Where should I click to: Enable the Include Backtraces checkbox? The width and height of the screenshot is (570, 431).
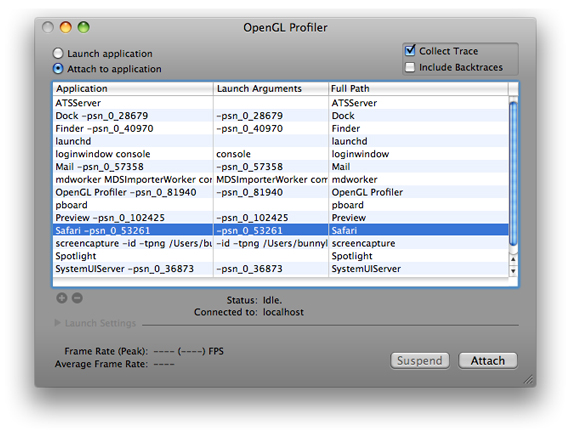pos(410,67)
